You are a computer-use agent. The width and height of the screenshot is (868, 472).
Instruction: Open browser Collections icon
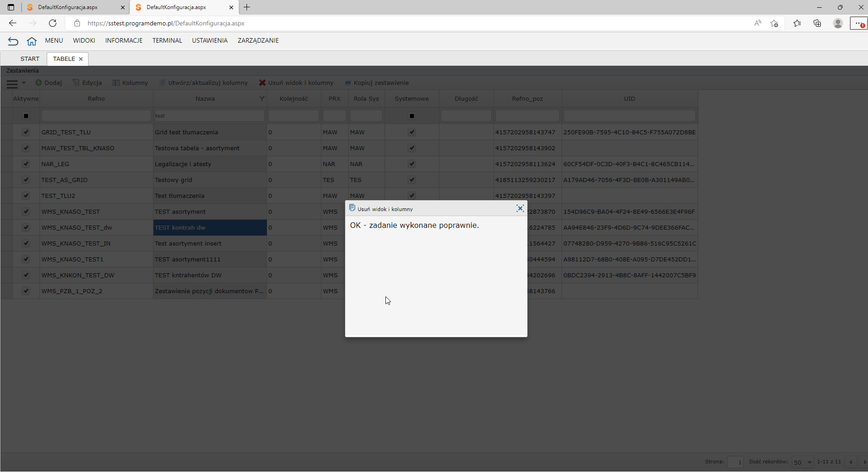pyautogui.click(x=817, y=23)
